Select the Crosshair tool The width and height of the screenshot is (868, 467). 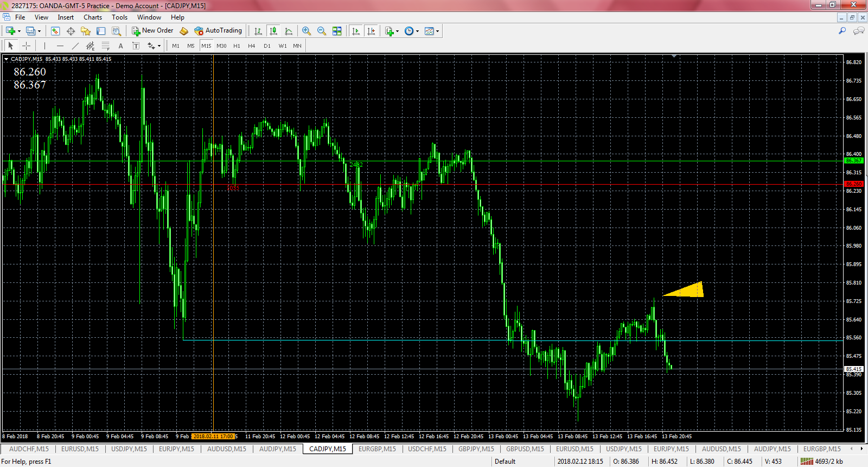click(26, 46)
